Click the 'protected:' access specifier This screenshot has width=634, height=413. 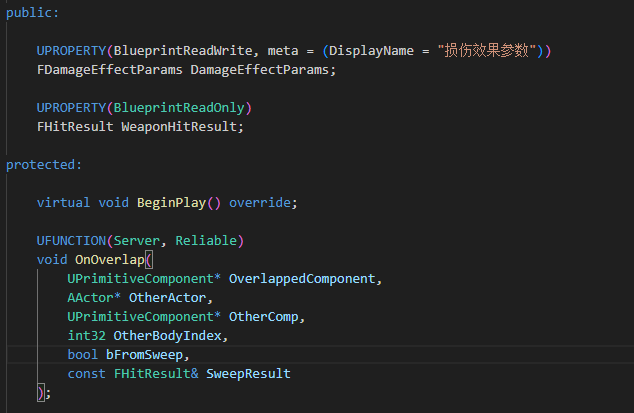44,165
